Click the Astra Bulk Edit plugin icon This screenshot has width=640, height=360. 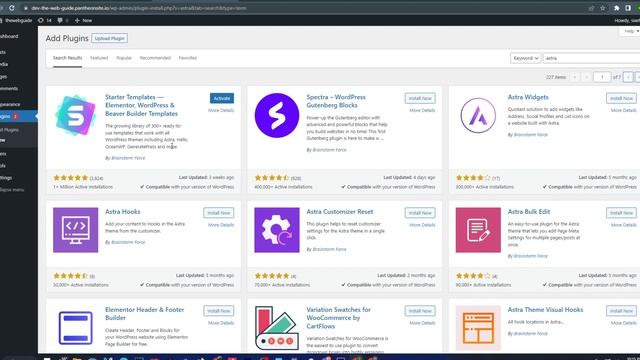(x=478, y=230)
